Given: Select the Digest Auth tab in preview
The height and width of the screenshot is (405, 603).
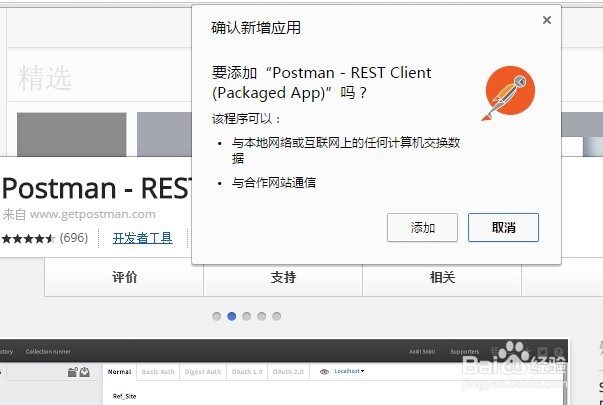Looking at the screenshot, I should (203, 372).
